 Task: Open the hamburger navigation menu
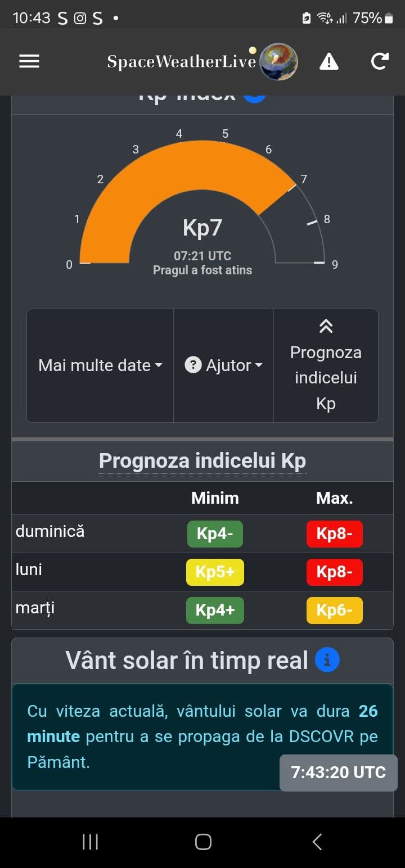29,61
